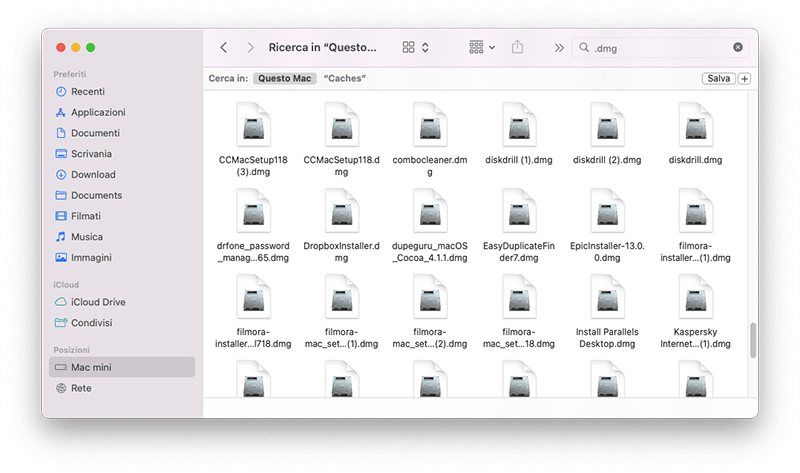This screenshot has width=800, height=473.
Task: Open Immagini in the sidebar
Action: [x=121, y=258]
